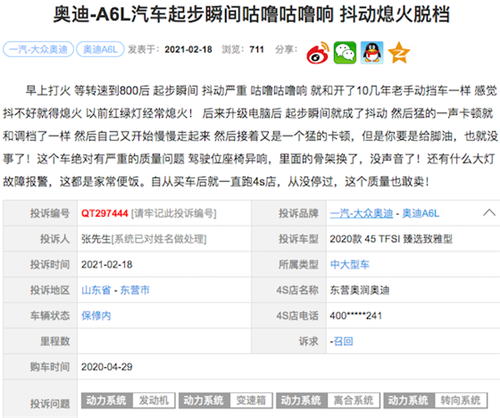The width and height of the screenshot is (500, 418).
Task: Select the 山东省 region link
Action: [96, 290]
